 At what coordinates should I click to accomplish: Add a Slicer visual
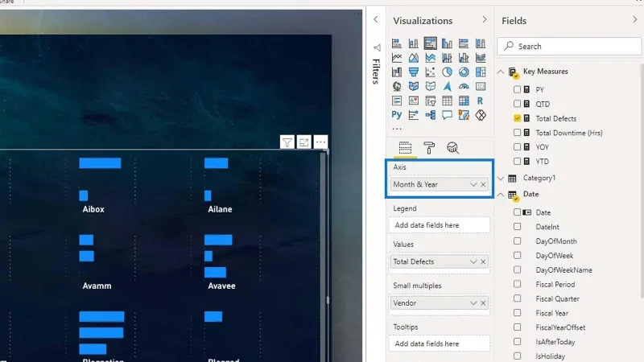(x=431, y=101)
